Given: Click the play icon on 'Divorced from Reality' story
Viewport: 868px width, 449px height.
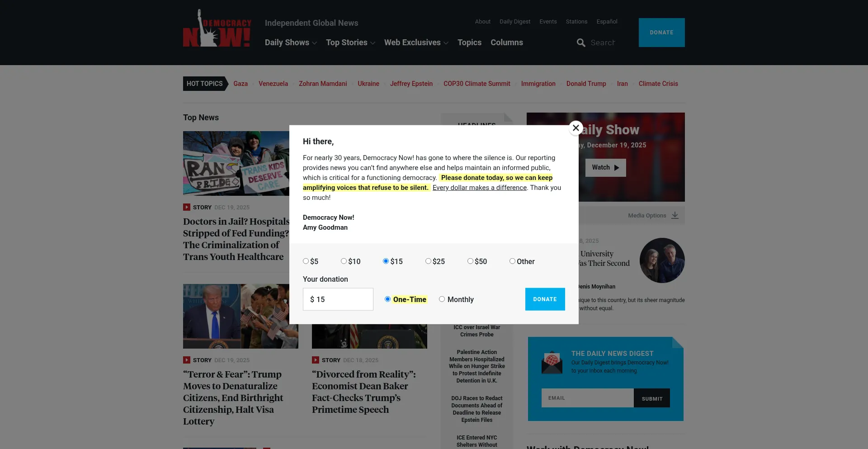Looking at the screenshot, I should [316, 360].
